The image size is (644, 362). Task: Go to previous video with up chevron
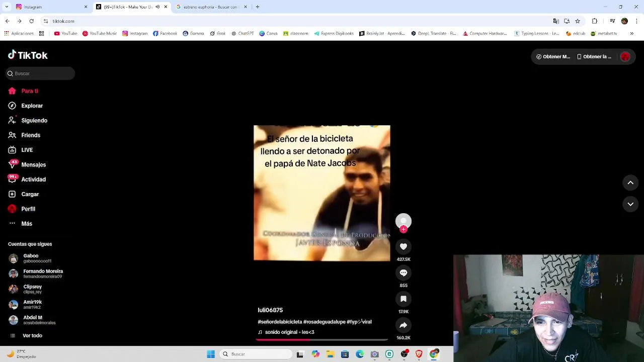[630, 183]
